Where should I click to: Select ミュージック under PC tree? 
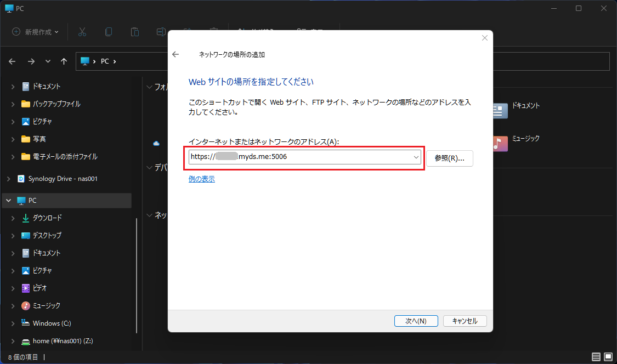tap(47, 306)
